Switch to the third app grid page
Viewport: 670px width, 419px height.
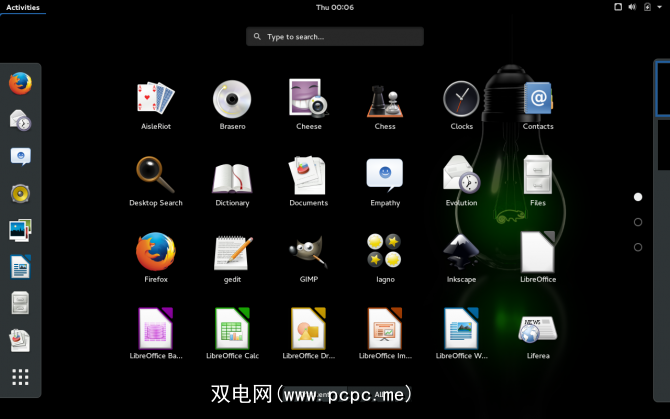[x=638, y=247]
